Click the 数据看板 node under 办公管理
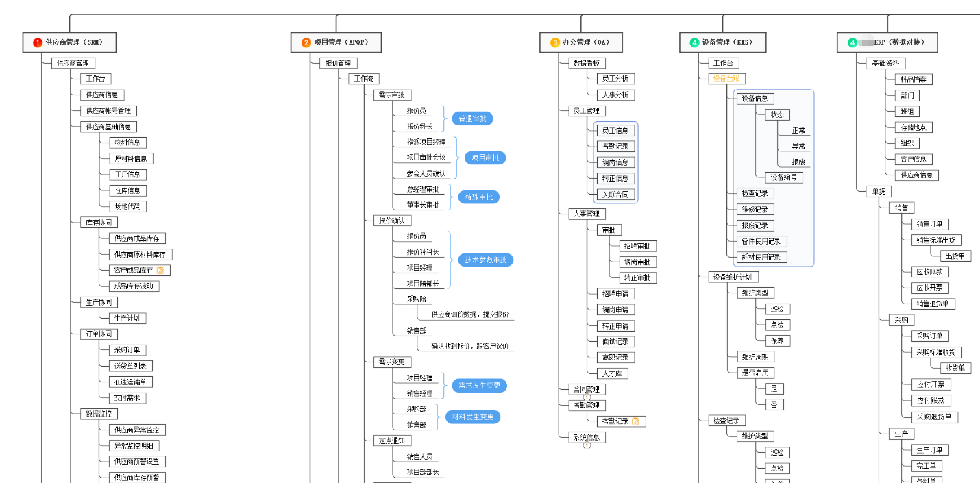 tap(587, 63)
